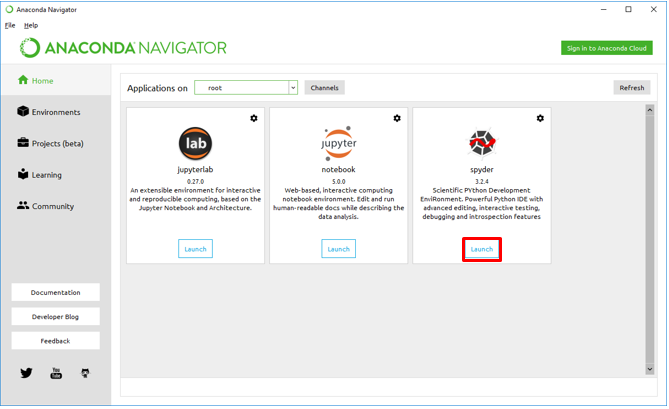Click the title bar Anaconda ring icon

click(9, 9)
